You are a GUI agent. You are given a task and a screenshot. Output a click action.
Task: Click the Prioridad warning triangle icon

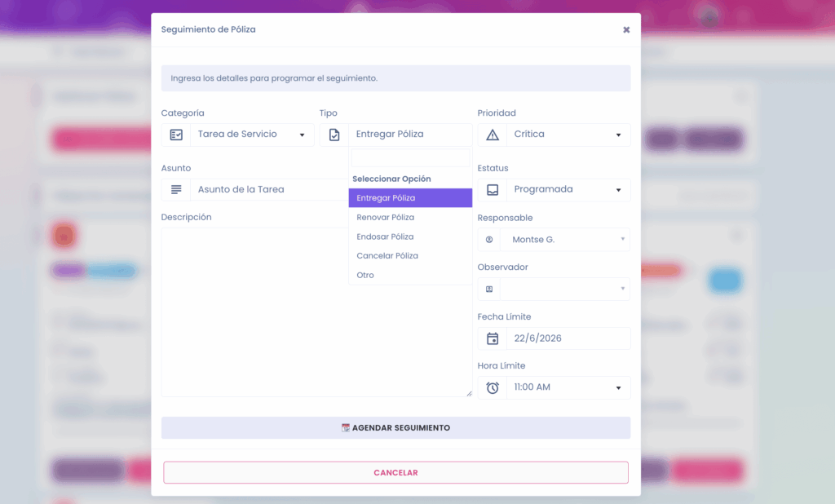click(493, 135)
